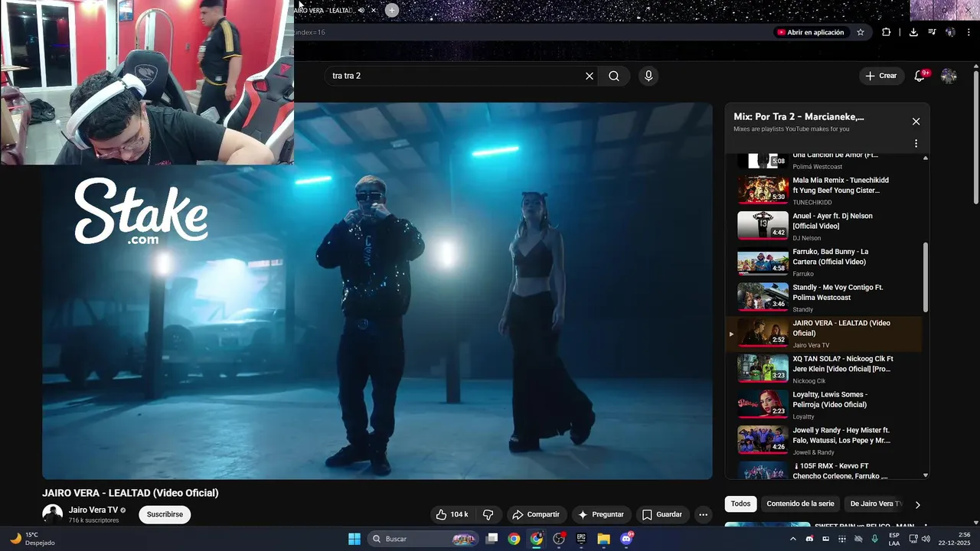Open YouTube account avatar menu
Screen dimensions: 980x551
[x=949, y=76]
